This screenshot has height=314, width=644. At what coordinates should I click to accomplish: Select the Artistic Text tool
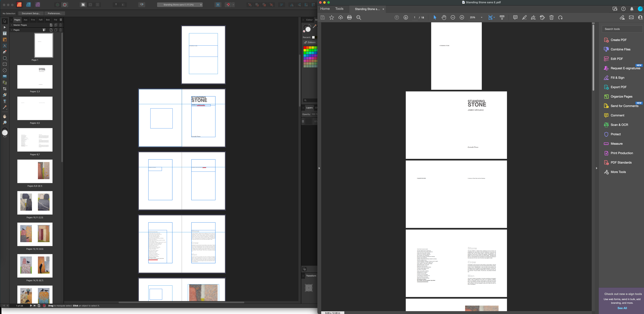point(5,46)
